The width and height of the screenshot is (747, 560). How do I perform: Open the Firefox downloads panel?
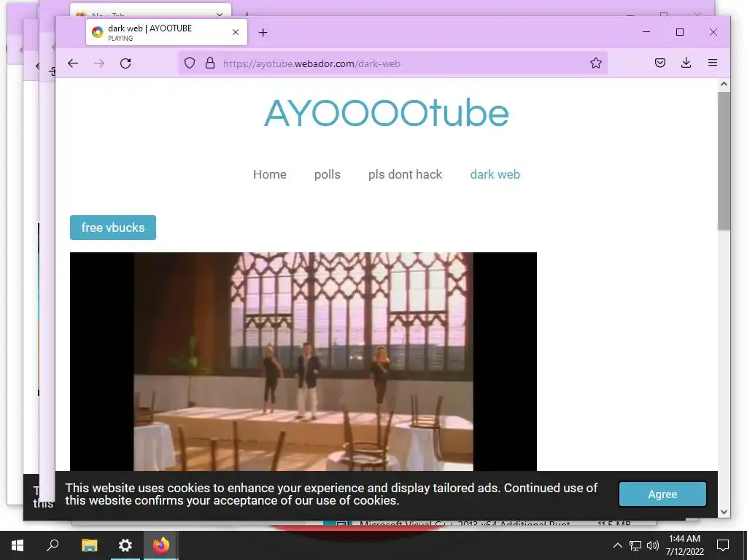pos(686,63)
